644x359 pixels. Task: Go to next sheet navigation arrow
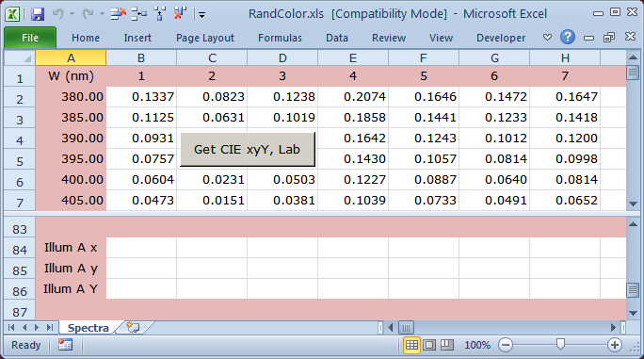pyautogui.click(x=37, y=327)
